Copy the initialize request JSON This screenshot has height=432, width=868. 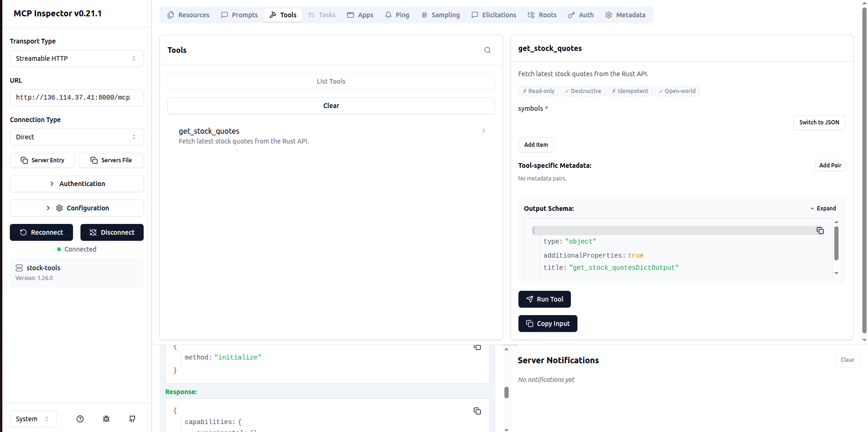(477, 347)
